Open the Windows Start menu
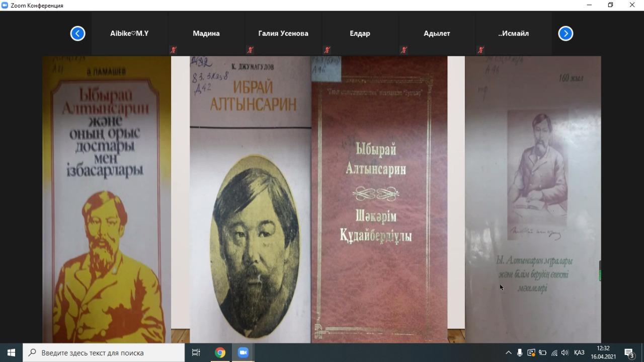Viewport: 644px width, 362px height. pos(11,352)
